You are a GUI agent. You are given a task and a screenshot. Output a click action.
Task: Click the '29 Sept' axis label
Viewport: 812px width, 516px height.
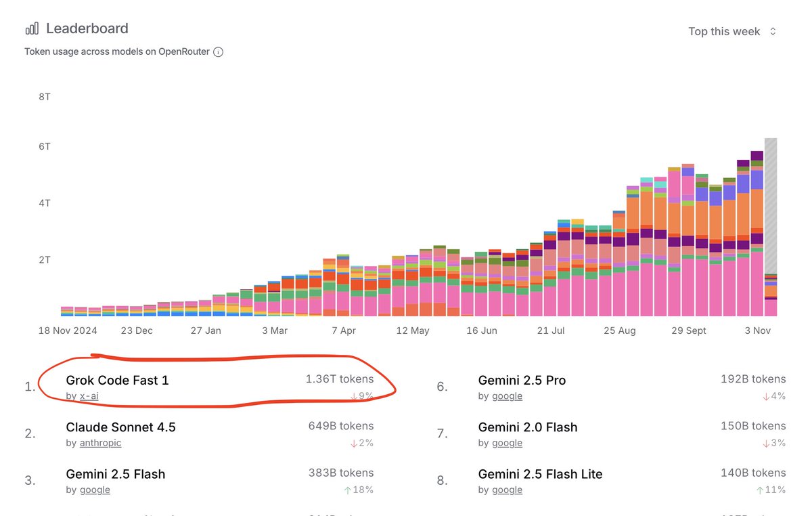pyautogui.click(x=689, y=330)
